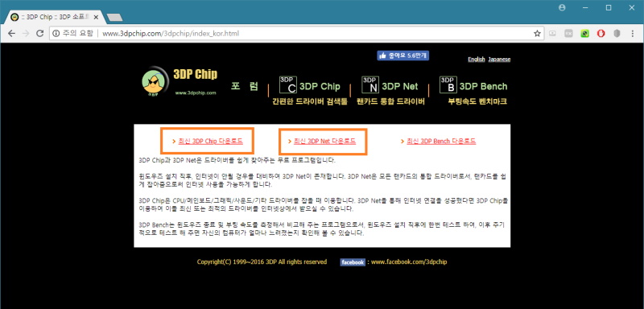Viewport: 644px width, 309px height.
Task: Click the 부팅속도 벤치마크 caption
Action: pos(477,101)
